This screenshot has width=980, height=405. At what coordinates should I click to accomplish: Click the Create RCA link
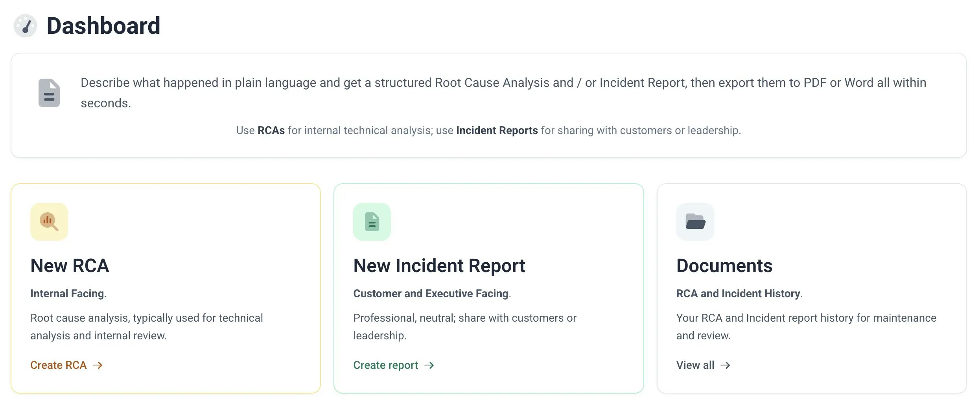pos(58,365)
